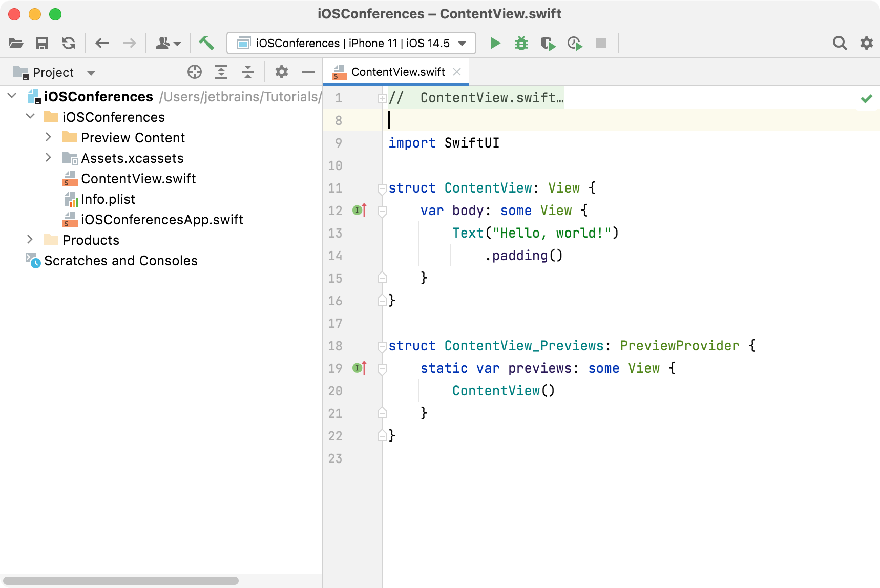Fold the previews property at line 19
The height and width of the screenshot is (588, 880).
tap(382, 369)
